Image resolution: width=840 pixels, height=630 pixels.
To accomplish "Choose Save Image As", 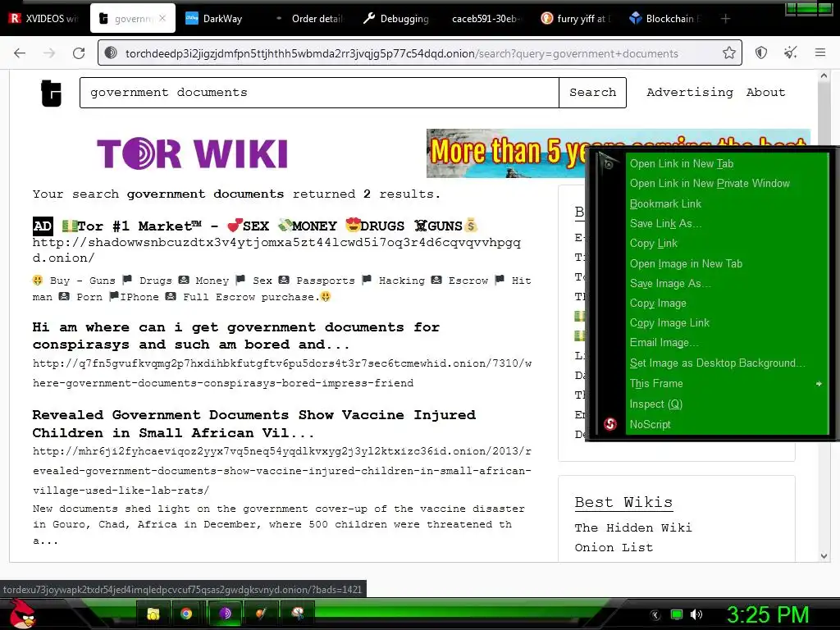I will [x=727, y=283].
